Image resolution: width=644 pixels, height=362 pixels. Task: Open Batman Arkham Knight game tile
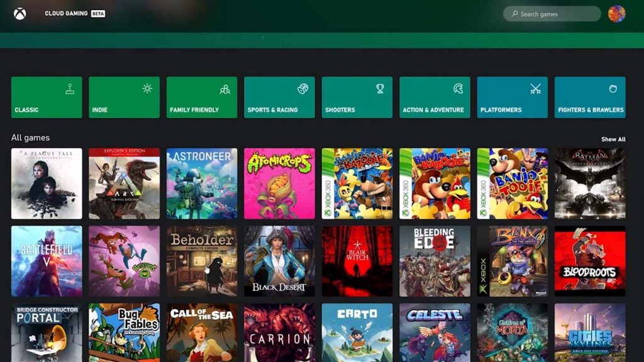click(x=590, y=184)
